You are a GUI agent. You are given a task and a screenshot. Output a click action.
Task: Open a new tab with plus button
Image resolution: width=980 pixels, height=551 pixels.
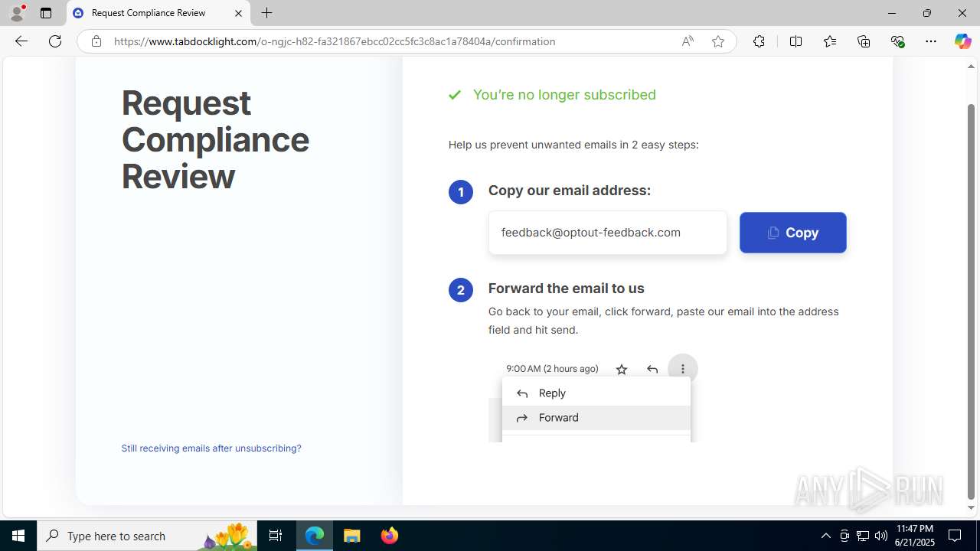point(266,13)
